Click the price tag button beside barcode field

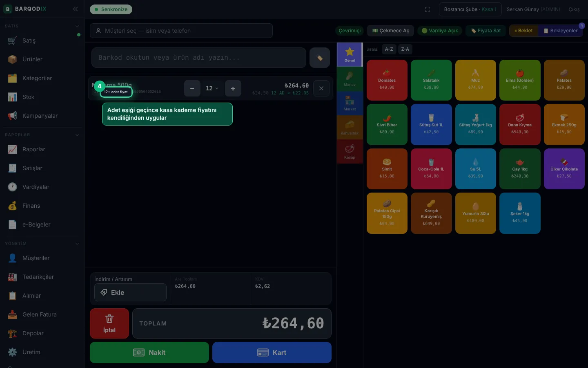pyautogui.click(x=320, y=58)
